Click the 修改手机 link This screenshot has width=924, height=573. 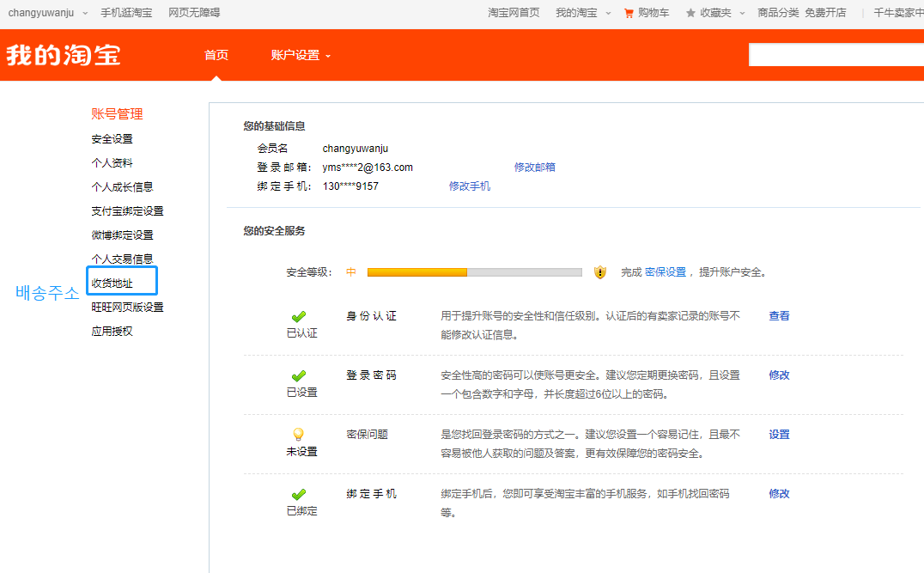pos(470,186)
